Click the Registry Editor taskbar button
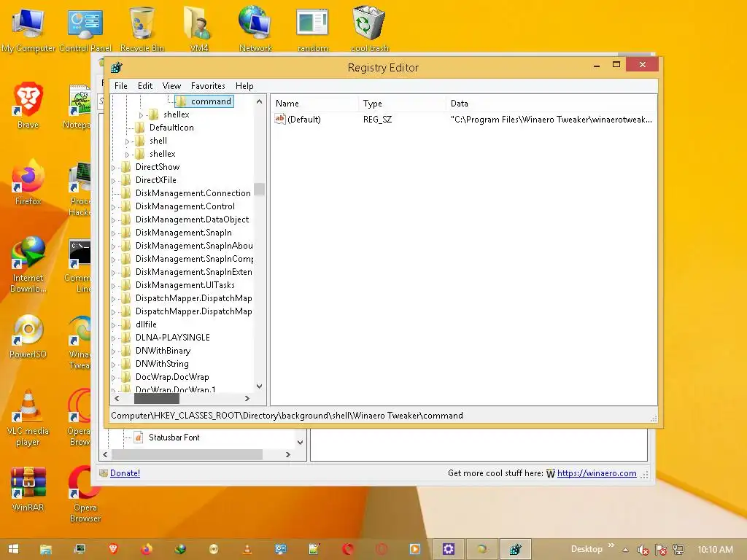 click(x=516, y=549)
